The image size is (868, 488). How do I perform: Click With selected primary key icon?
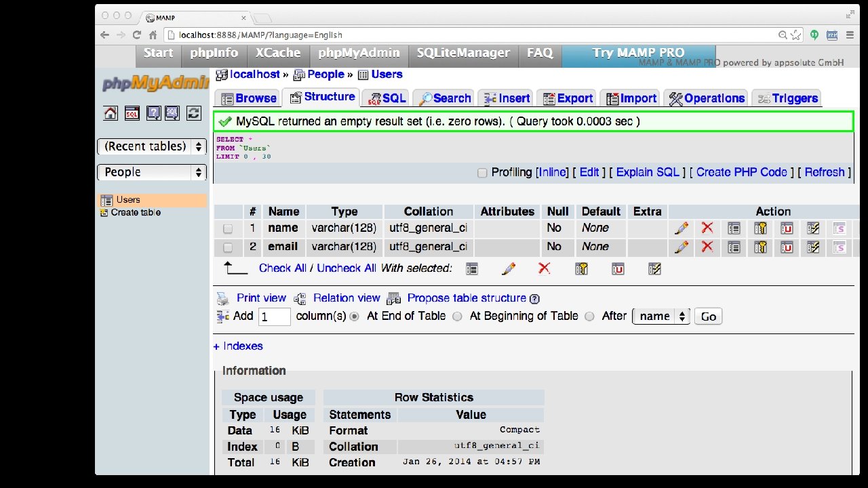point(581,269)
